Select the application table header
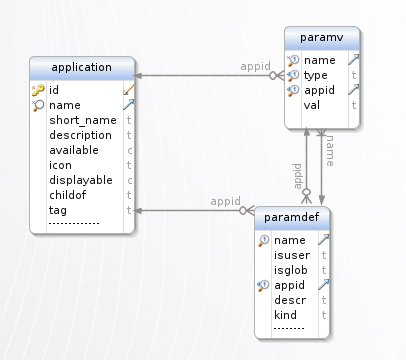The image size is (406, 360). [x=82, y=68]
